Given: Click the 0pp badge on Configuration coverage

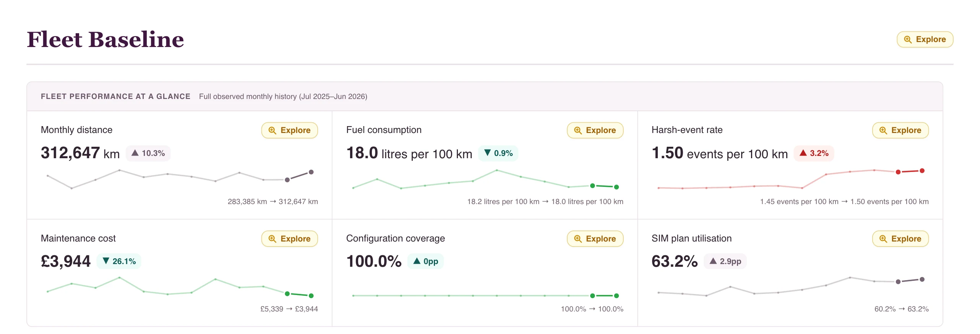Looking at the screenshot, I should point(425,261).
